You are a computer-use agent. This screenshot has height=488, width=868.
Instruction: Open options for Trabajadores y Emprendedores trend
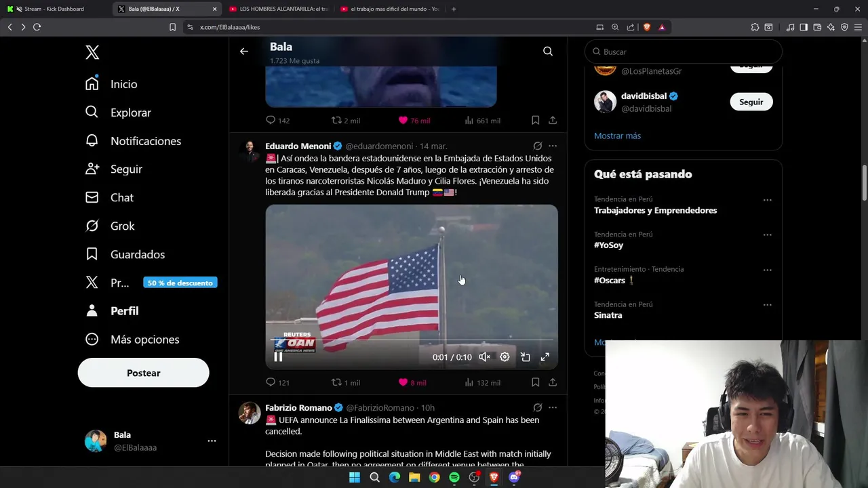767,200
